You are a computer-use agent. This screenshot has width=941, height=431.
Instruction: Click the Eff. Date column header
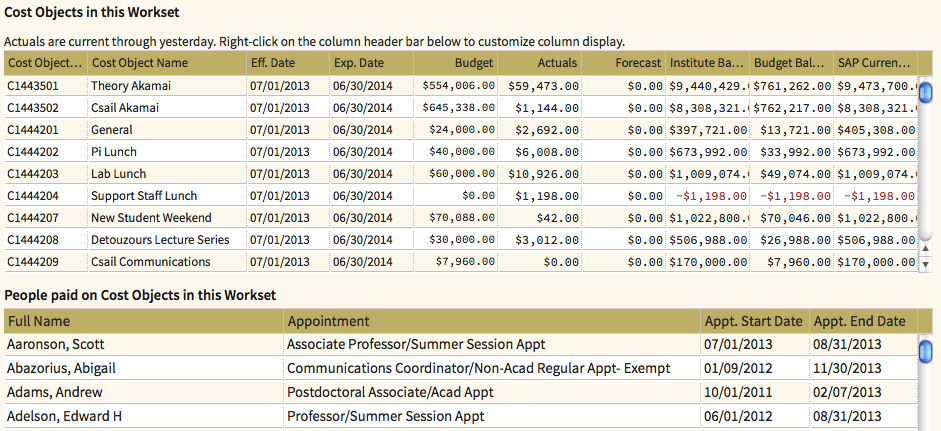coord(287,62)
